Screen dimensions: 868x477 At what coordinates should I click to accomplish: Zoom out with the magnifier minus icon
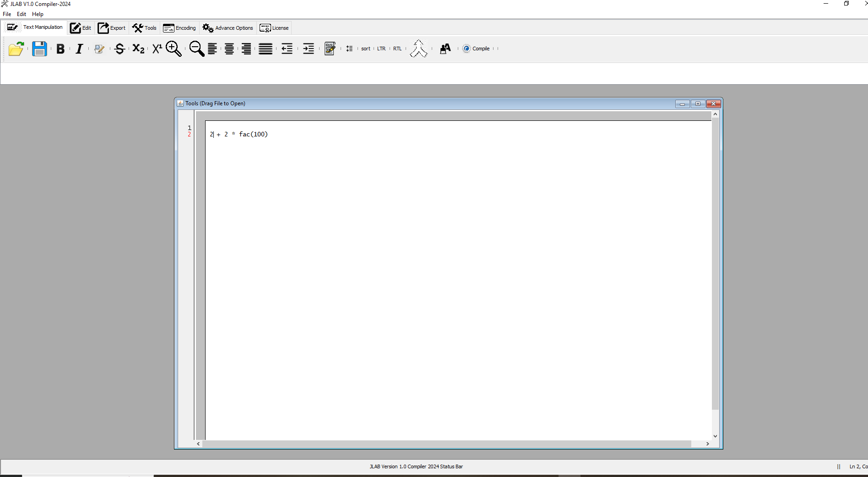(196, 49)
